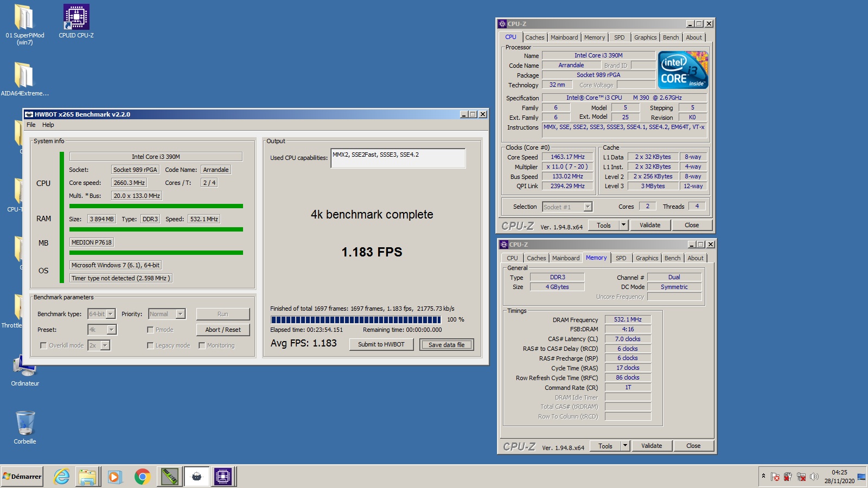Toggle the Monitoring checkbox
868x488 pixels.
(x=202, y=345)
